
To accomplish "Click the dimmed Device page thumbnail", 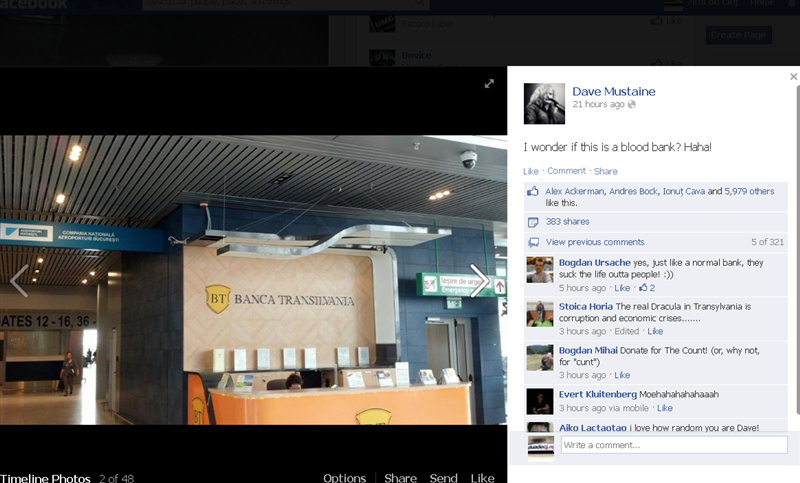I will (x=382, y=57).
